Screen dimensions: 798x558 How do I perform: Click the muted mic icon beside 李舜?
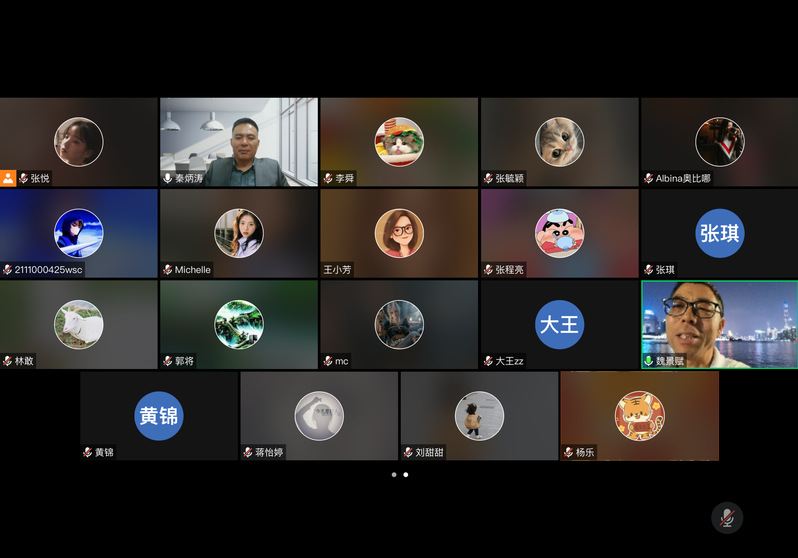[x=328, y=178]
